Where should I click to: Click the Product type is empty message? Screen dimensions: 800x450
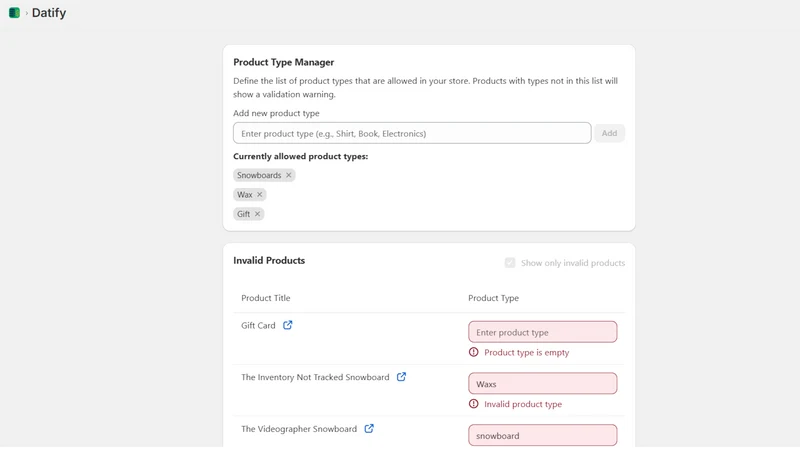coord(527,353)
